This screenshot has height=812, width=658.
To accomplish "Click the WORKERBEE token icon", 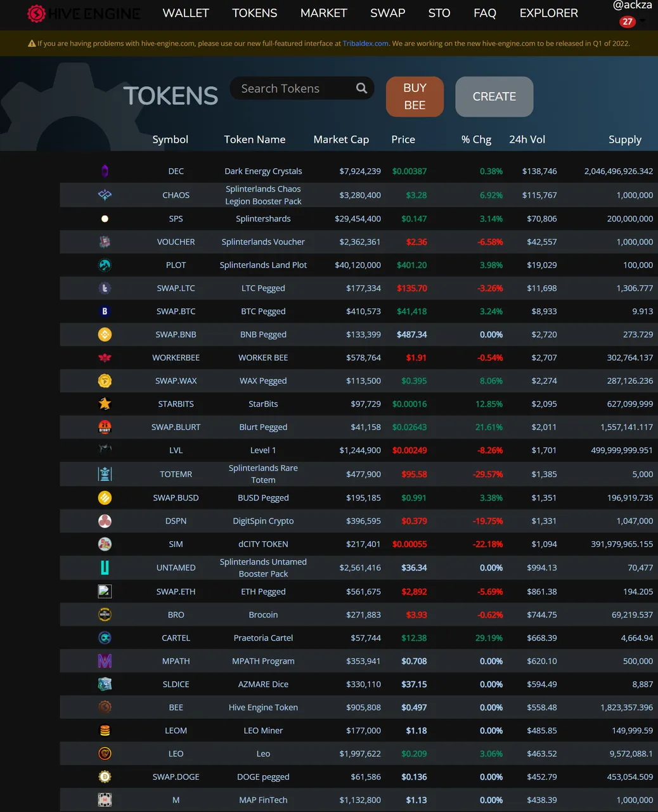I will (x=105, y=358).
